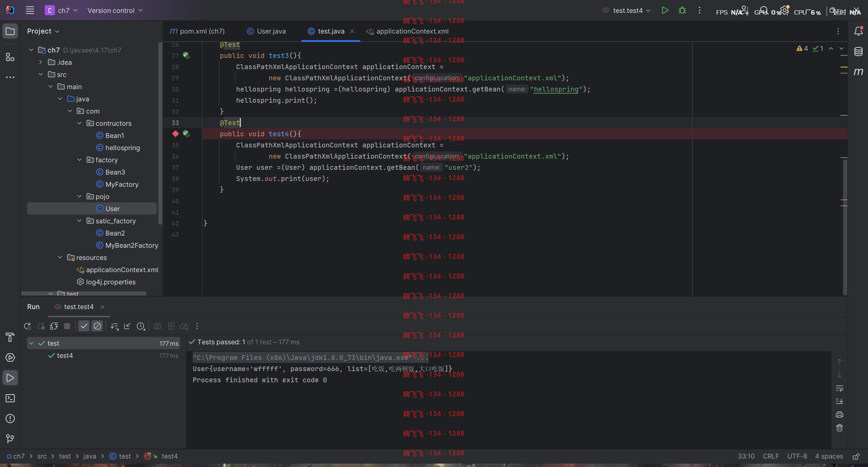Open the Terminal tool window
Image resolution: width=868 pixels, height=467 pixels.
(x=10, y=398)
